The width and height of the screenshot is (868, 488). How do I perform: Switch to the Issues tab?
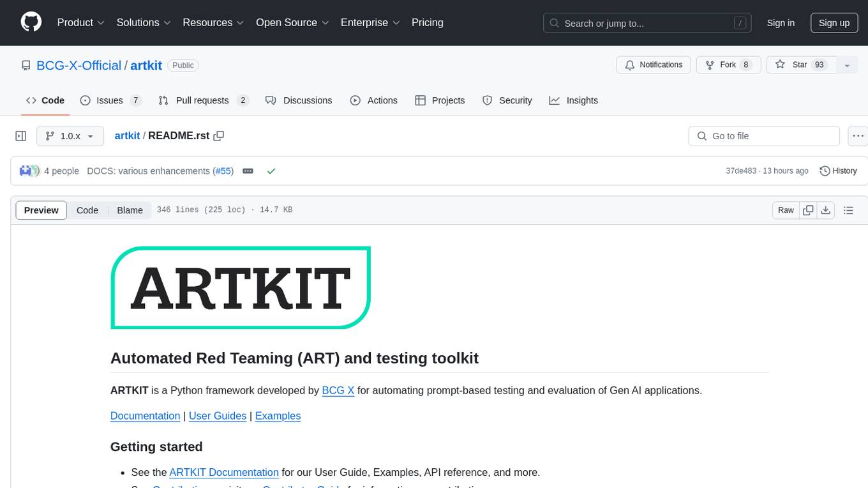[x=110, y=100]
